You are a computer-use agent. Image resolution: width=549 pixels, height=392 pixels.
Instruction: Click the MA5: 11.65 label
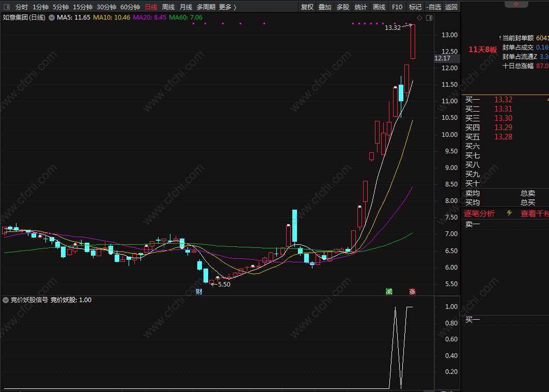click(73, 18)
